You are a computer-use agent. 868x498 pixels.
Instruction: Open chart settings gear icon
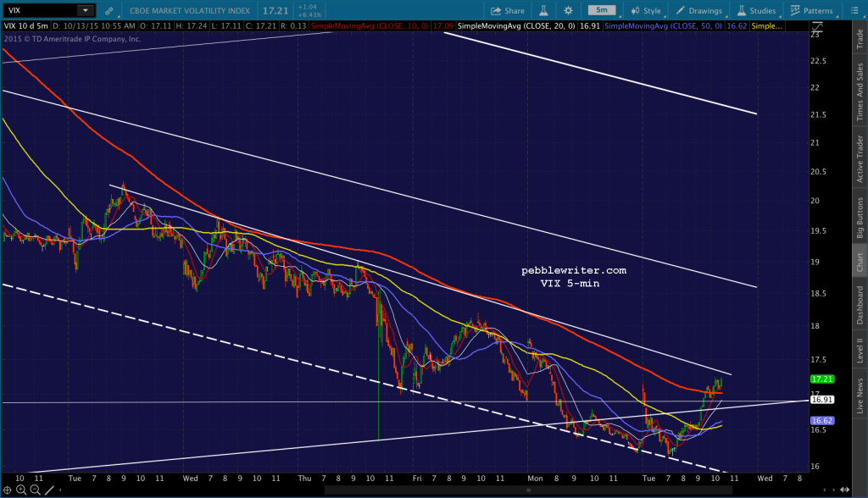[x=569, y=10]
